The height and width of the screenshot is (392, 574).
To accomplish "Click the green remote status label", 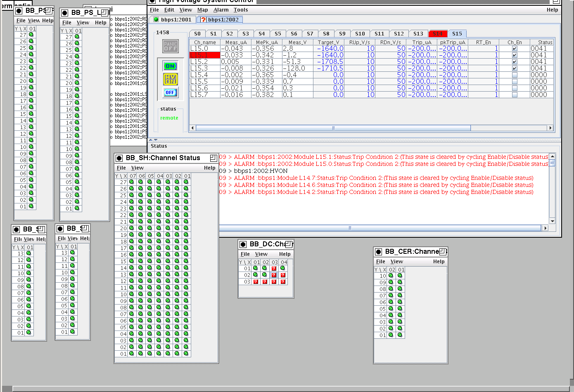I will click(169, 118).
